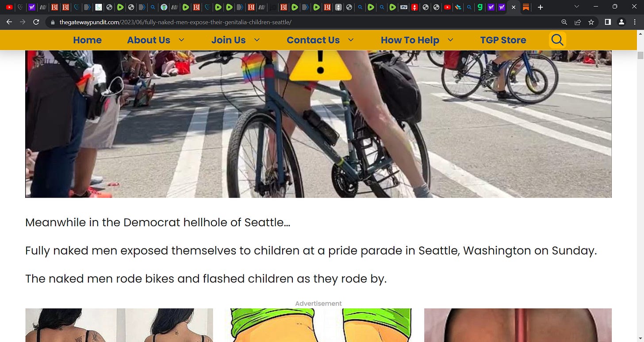Screen dimensions: 644x342
Task: Expand the About Us dropdown chevron
Action: tap(181, 40)
